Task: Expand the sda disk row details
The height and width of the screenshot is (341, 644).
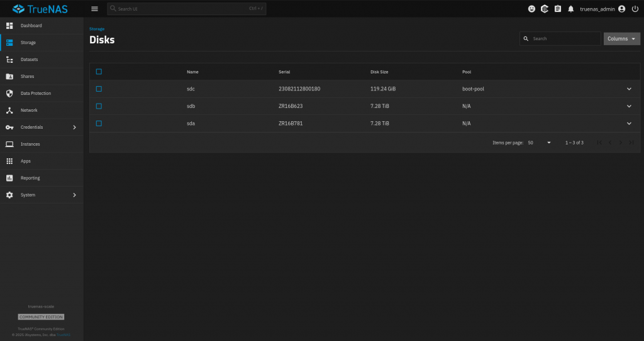Action: (629, 123)
